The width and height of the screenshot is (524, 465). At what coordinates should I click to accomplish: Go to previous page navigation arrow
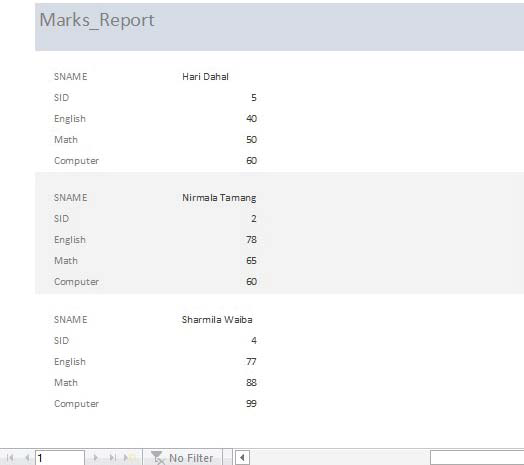pos(27,458)
